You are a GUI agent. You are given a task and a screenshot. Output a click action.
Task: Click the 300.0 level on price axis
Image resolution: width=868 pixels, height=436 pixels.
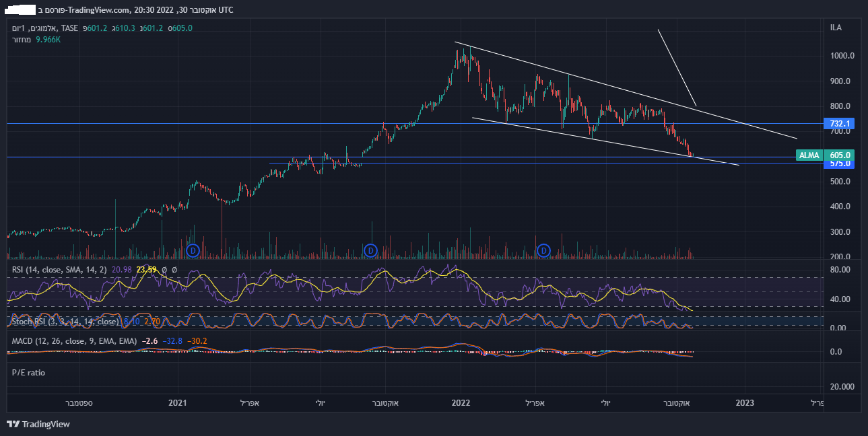(x=842, y=232)
